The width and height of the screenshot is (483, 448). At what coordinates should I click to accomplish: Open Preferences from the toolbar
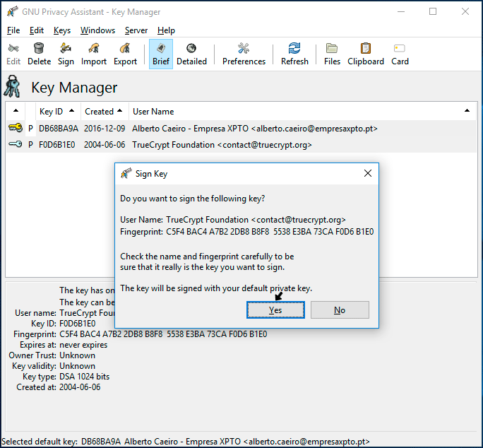pos(244,54)
